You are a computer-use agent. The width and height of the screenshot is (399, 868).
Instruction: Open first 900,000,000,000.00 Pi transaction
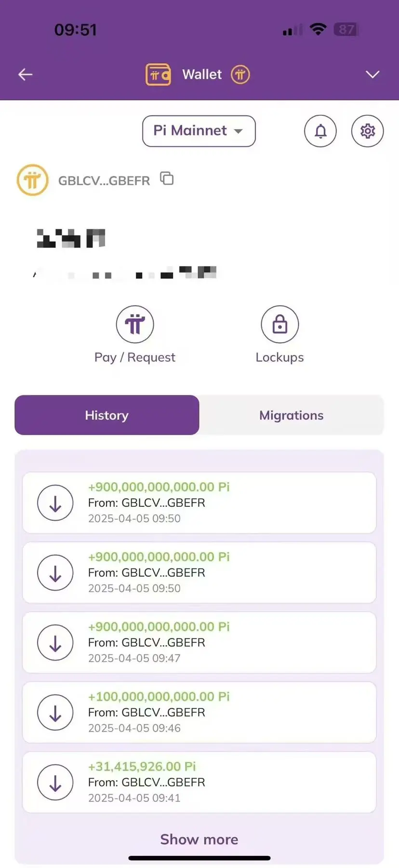tap(199, 502)
